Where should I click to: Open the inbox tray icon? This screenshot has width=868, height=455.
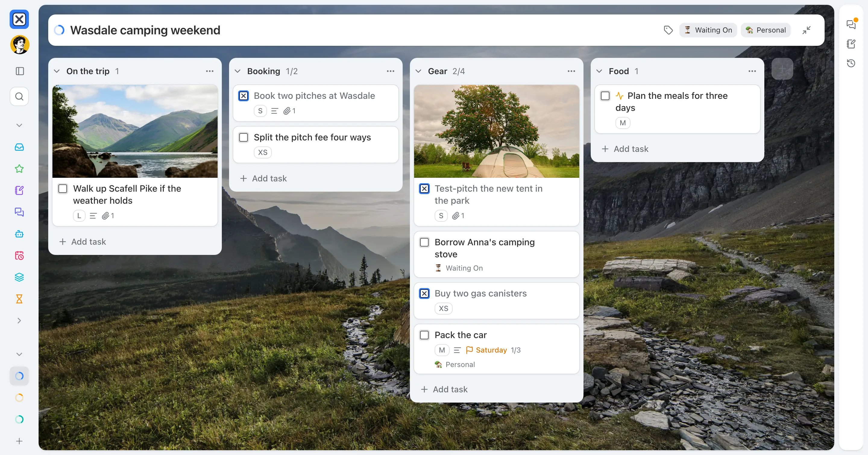click(19, 147)
